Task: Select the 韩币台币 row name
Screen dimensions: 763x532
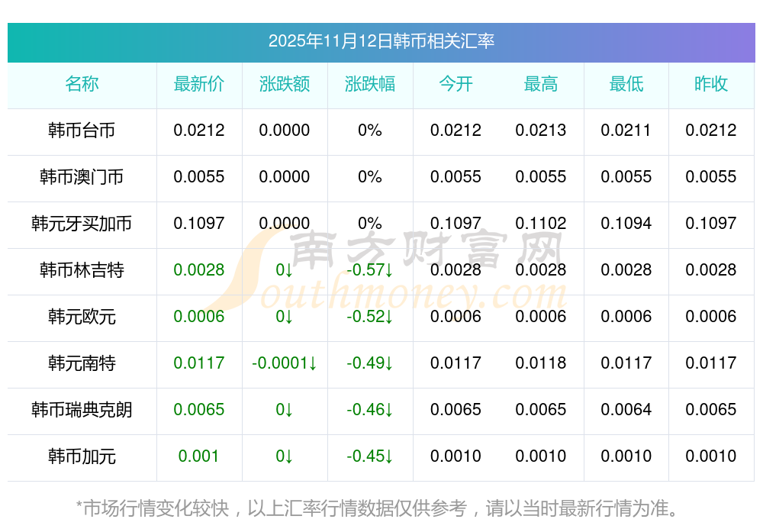Action: [82, 131]
